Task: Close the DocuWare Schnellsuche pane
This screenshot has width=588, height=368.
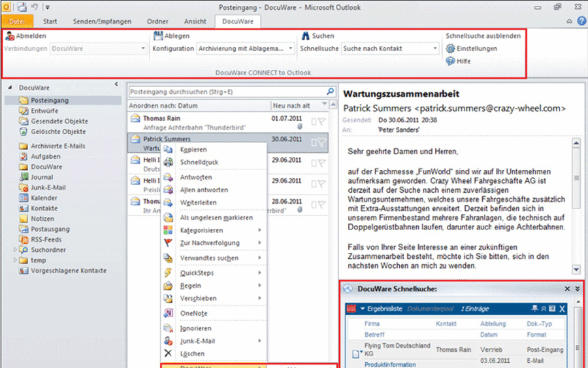Action: [x=567, y=288]
